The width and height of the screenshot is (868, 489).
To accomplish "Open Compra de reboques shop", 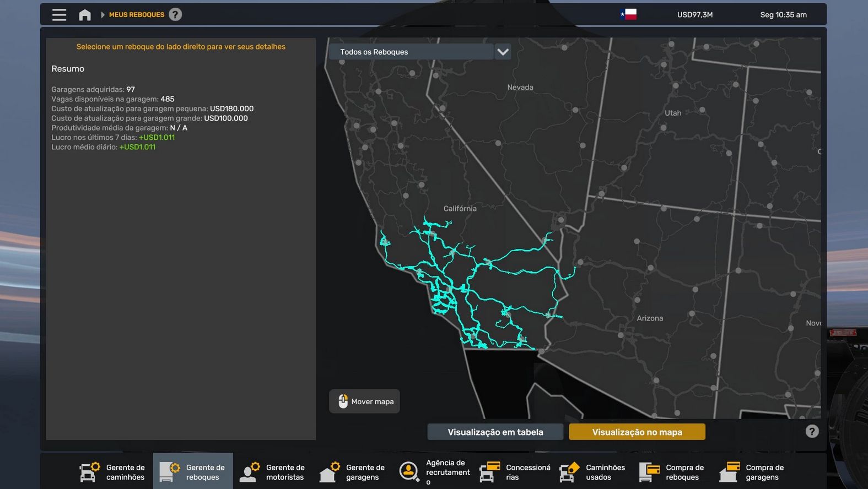I will pos(673,472).
